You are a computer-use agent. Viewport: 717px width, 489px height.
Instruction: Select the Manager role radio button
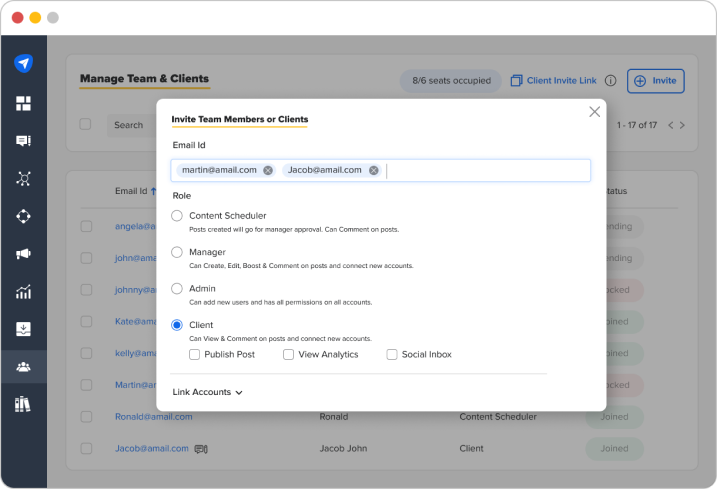click(177, 252)
